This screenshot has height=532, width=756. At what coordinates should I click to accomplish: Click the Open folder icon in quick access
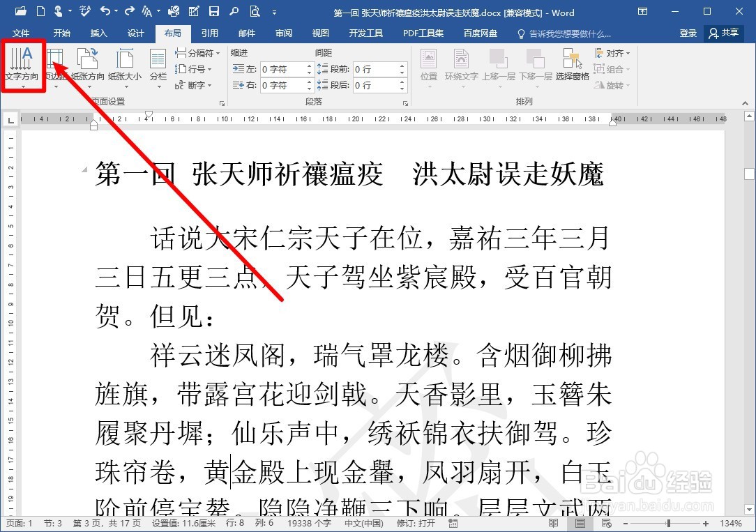(x=21, y=11)
